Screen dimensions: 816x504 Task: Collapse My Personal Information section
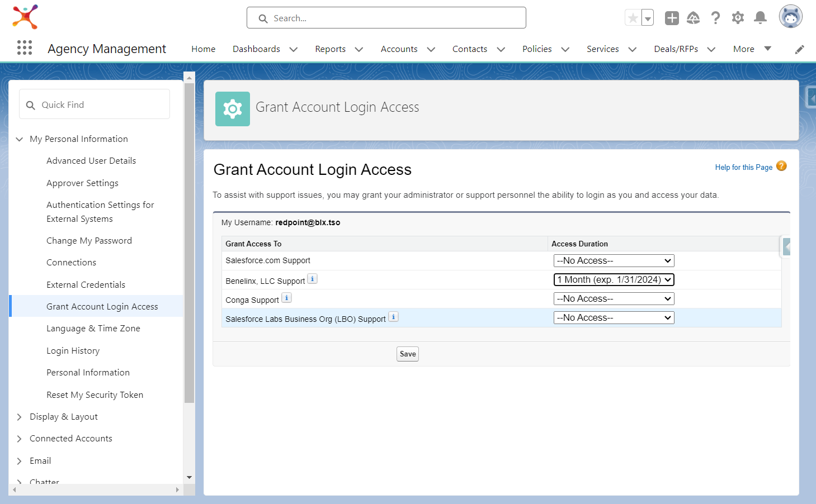pyautogui.click(x=20, y=139)
